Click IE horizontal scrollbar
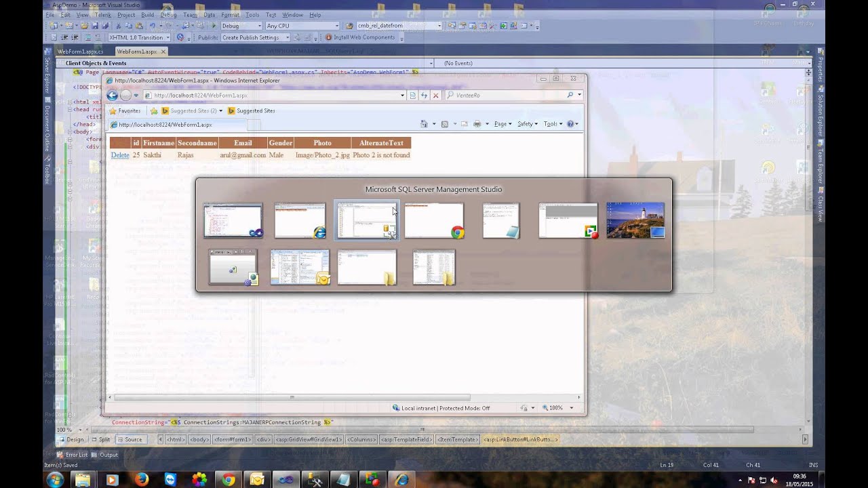Viewport: 868px width, 488px height. click(292, 398)
